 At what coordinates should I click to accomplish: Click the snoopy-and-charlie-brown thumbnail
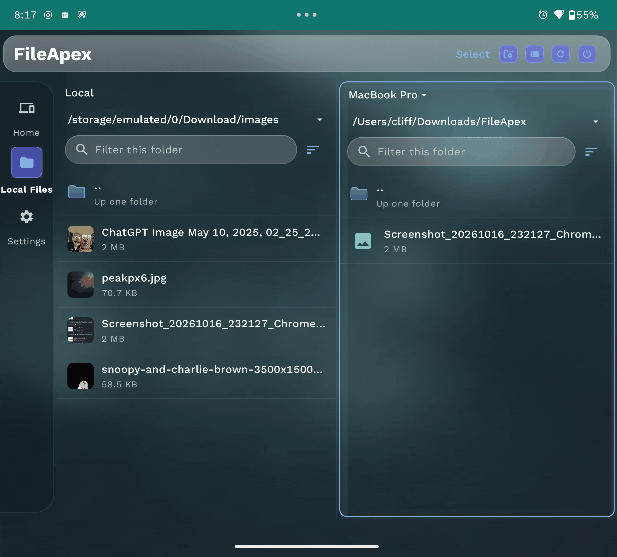(x=81, y=376)
